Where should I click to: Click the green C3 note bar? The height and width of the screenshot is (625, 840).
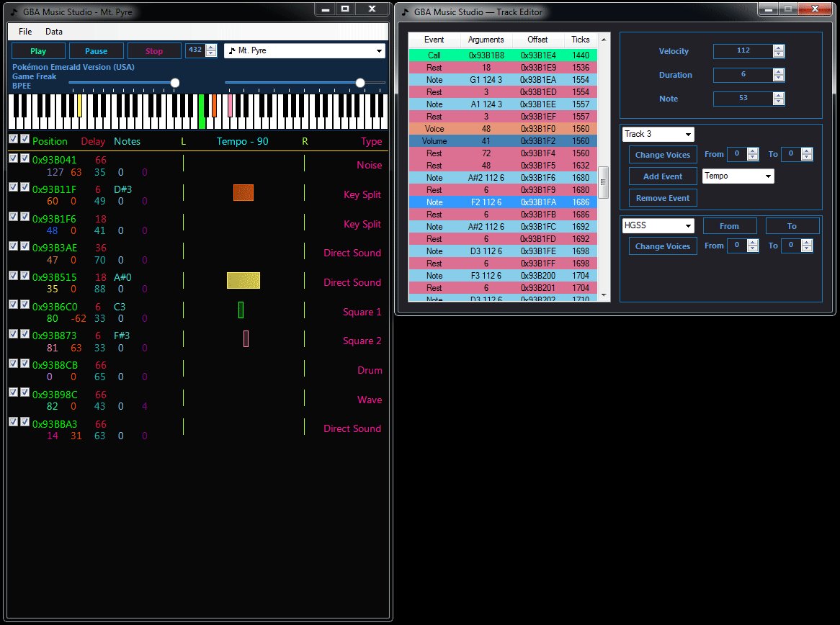coord(241,310)
